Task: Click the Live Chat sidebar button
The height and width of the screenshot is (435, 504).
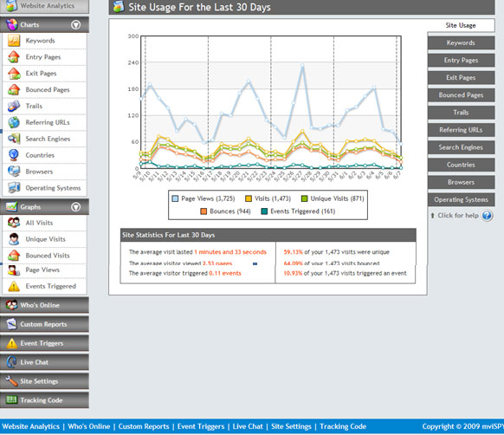Action: click(x=44, y=362)
